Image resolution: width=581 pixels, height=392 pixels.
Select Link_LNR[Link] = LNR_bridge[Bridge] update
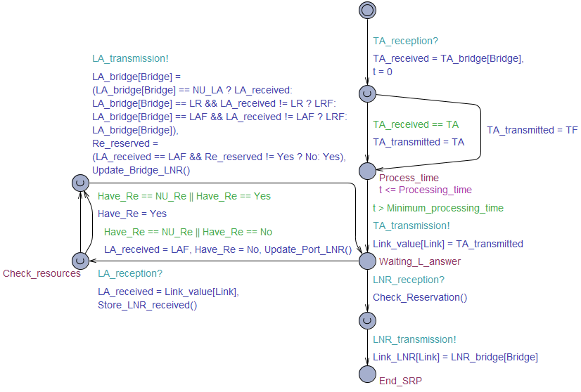[455, 357]
